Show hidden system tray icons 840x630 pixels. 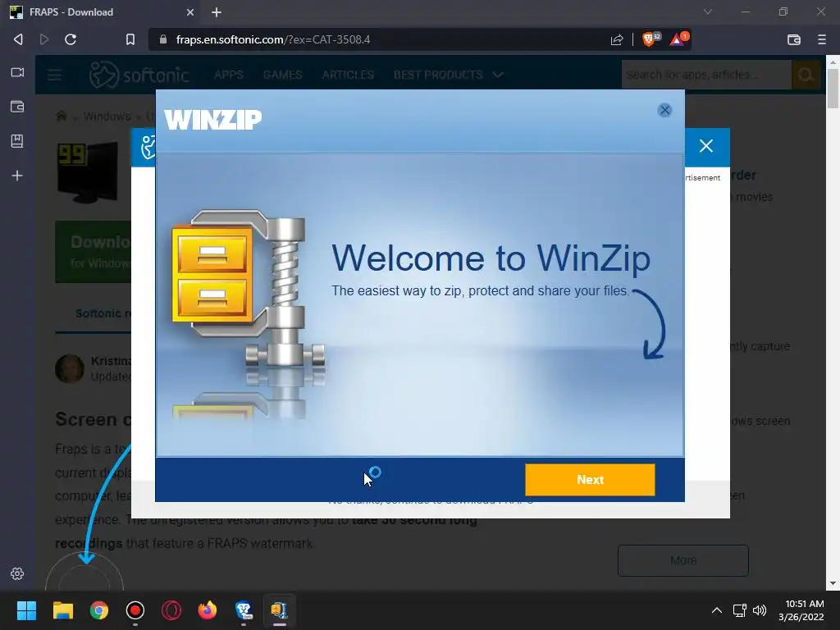[716, 610]
